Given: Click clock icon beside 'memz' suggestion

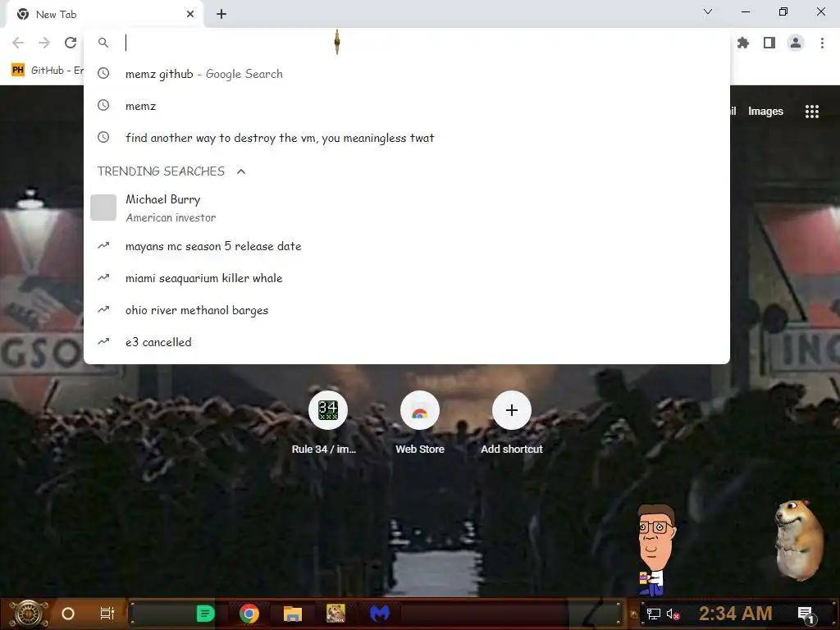Looking at the screenshot, I should [103, 106].
